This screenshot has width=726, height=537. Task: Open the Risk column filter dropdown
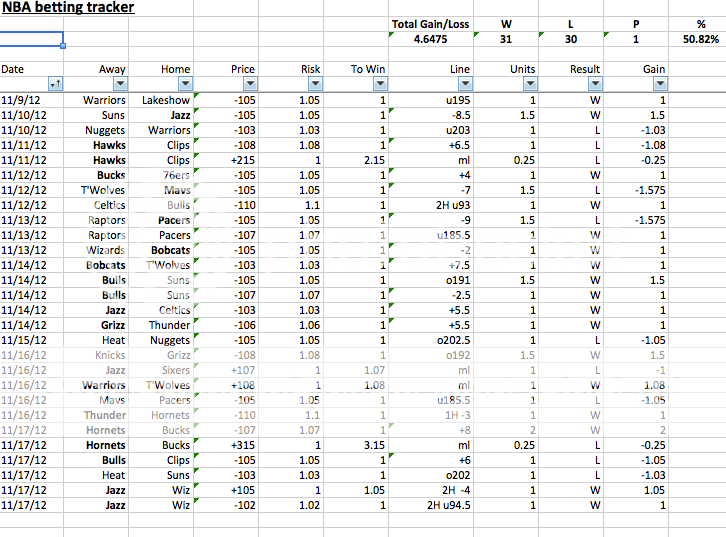pyautogui.click(x=315, y=84)
